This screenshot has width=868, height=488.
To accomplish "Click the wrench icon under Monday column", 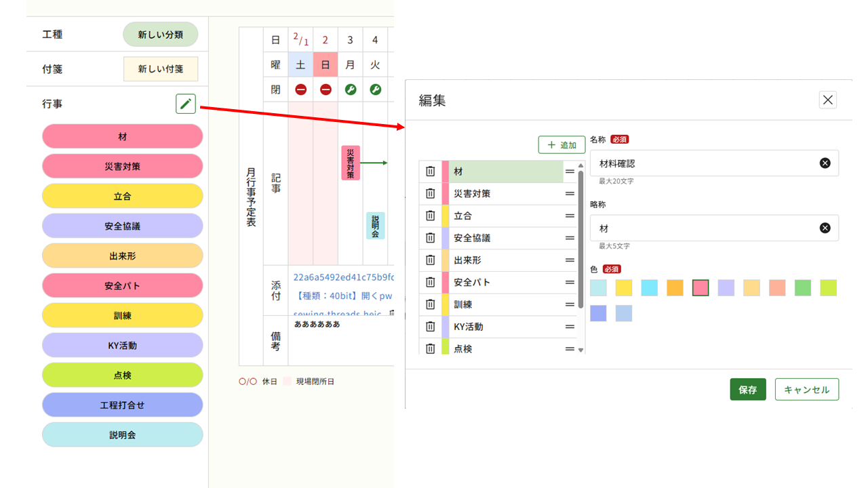I will (350, 89).
